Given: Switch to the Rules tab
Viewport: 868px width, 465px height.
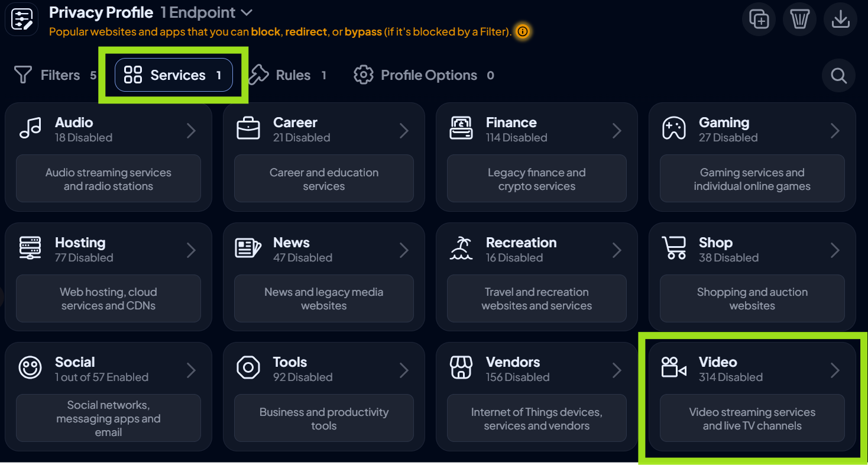Looking at the screenshot, I should [x=288, y=75].
